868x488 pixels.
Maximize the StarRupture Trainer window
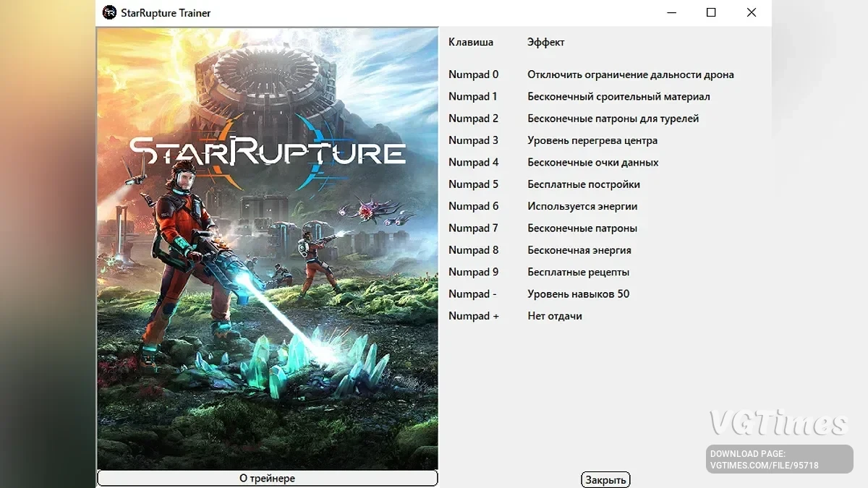coord(711,12)
